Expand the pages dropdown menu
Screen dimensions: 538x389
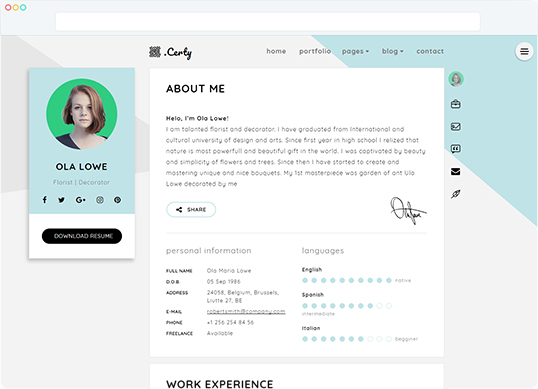355,51
